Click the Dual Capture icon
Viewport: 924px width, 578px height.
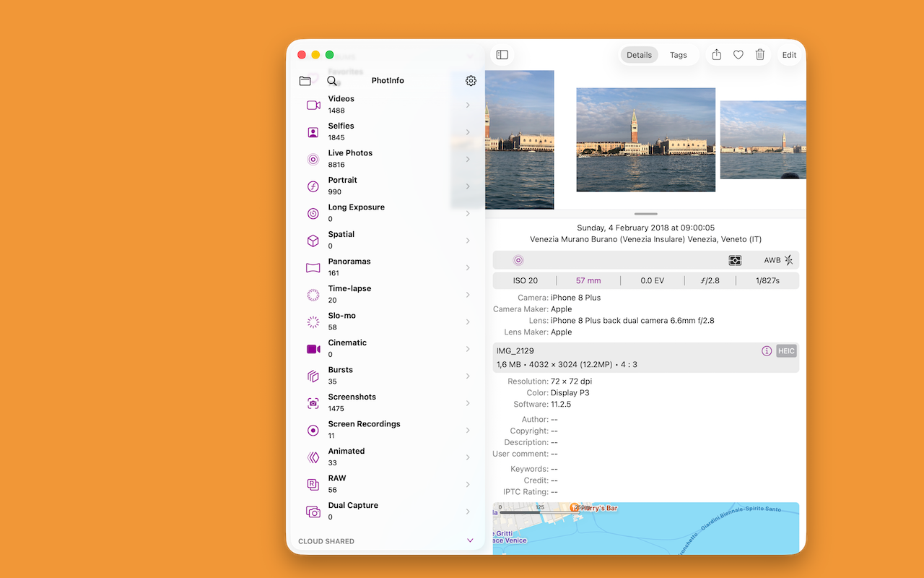(x=313, y=512)
